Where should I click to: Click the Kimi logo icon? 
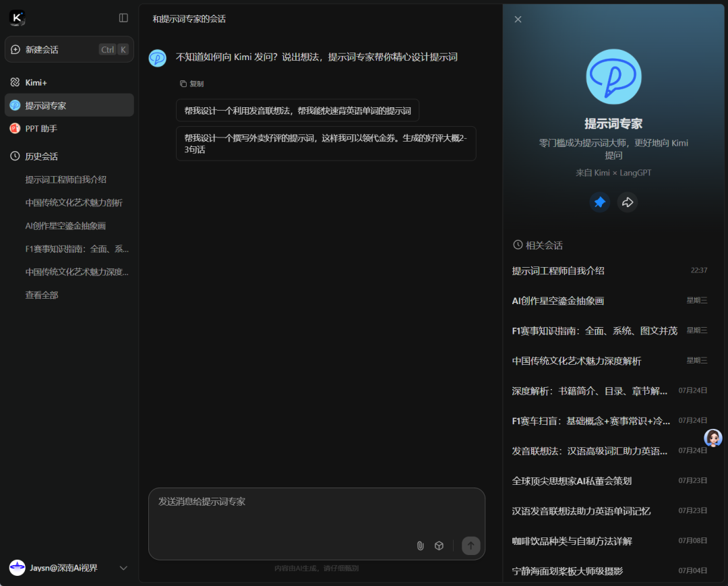[x=17, y=18]
